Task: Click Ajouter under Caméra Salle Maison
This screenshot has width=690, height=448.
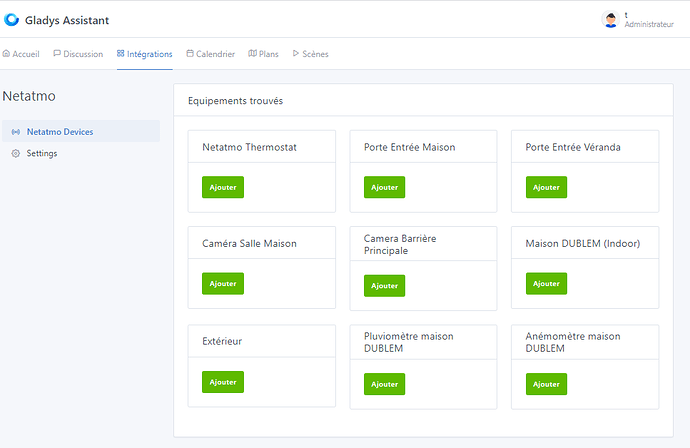Action: pyautogui.click(x=223, y=283)
